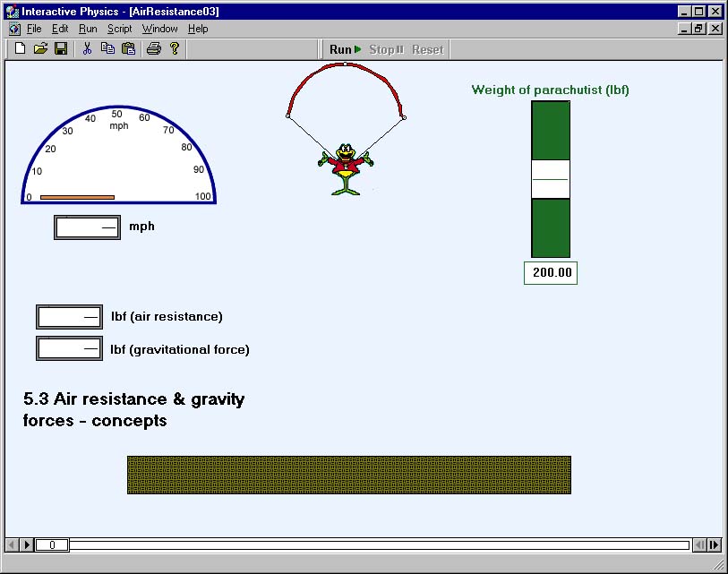Click the 'Weight of parachutist (lbf)' label
Screen dimensions: 728x574
point(550,90)
